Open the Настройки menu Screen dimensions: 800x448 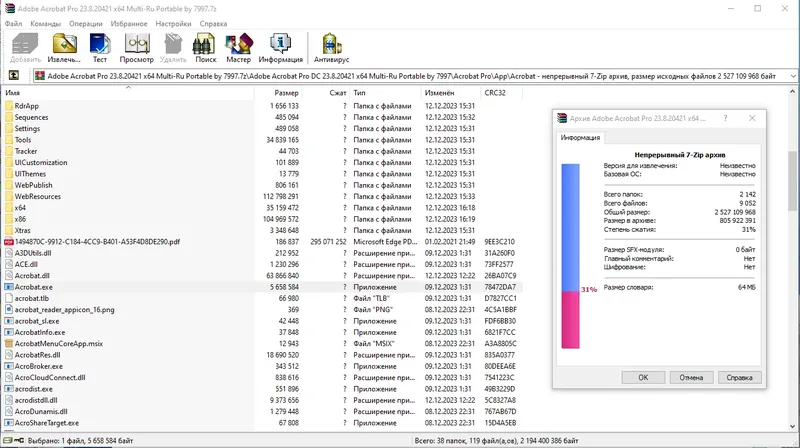[173, 23]
